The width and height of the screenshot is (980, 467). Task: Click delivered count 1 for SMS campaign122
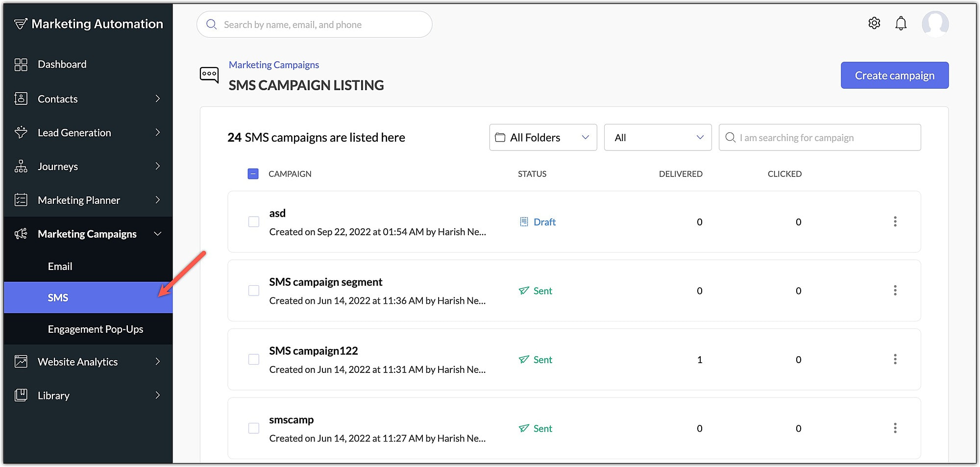tap(700, 360)
